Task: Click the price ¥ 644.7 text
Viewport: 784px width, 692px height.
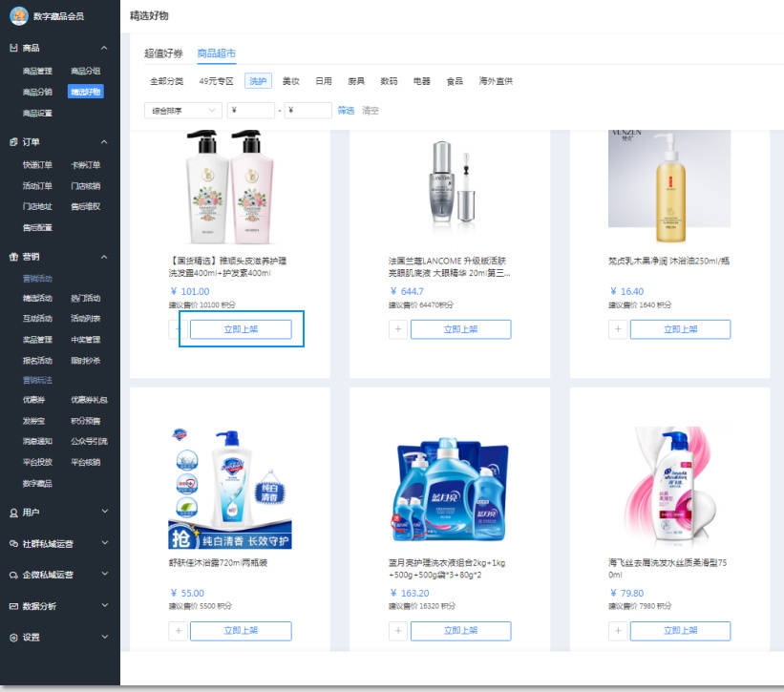Action: [x=407, y=291]
